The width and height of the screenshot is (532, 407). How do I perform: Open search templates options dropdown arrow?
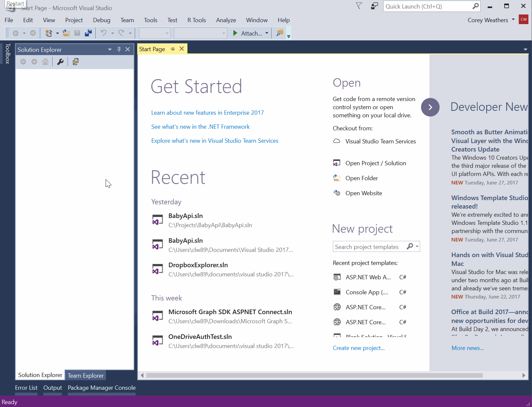click(417, 246)
